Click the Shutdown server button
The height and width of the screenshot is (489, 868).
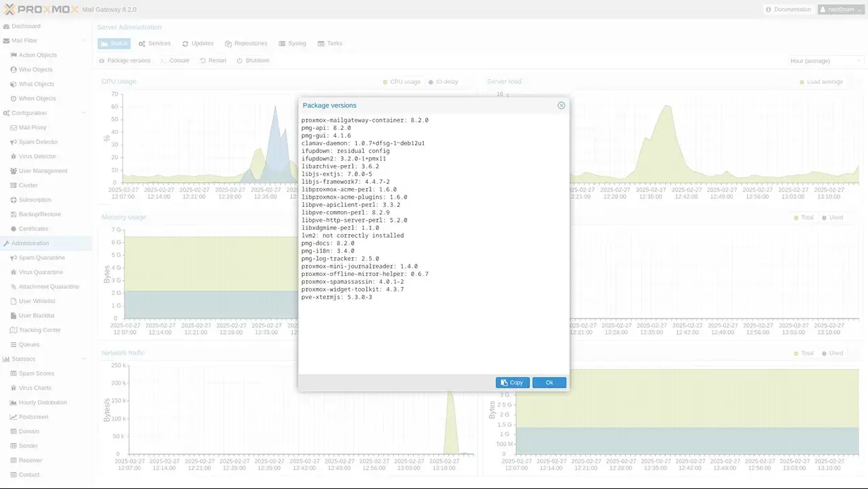tap(253, 61)
